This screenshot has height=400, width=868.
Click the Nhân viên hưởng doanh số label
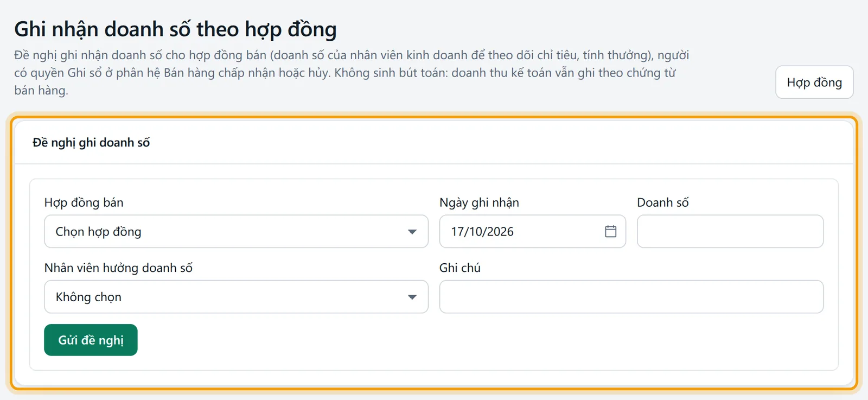[x=118, y=268]
